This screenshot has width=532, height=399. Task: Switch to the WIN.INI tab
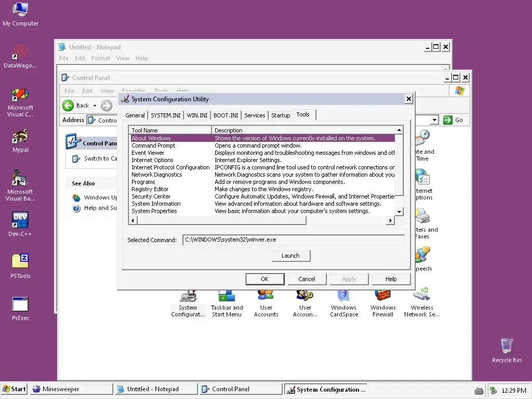click(197, 115)
